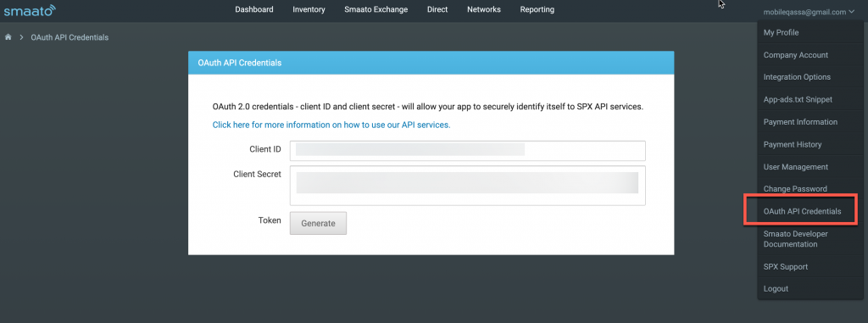
Task: Open User Management
Action: (x=810, y=167)
